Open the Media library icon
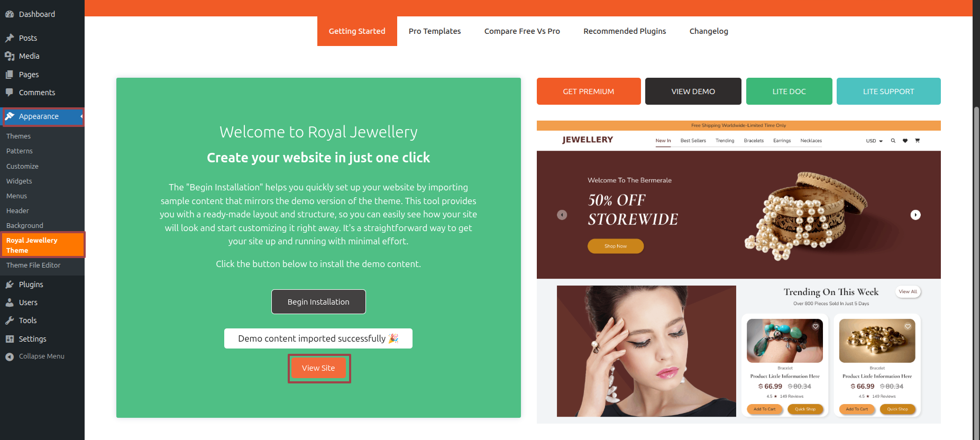 tap(10, 56)
